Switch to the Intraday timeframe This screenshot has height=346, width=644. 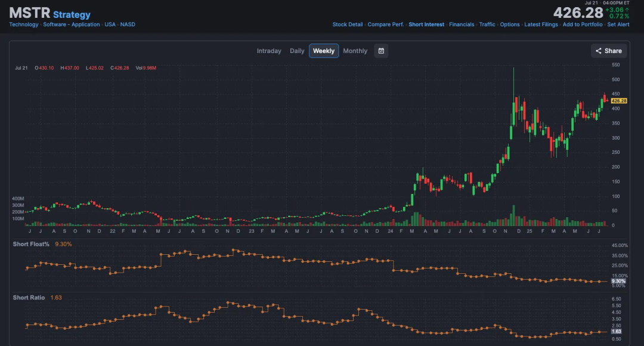(269, 51)
